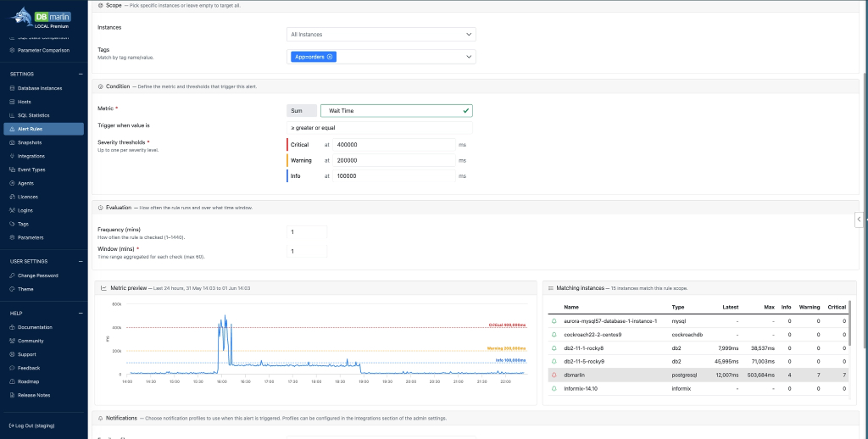Open the Release Notes link

point(34,395)
